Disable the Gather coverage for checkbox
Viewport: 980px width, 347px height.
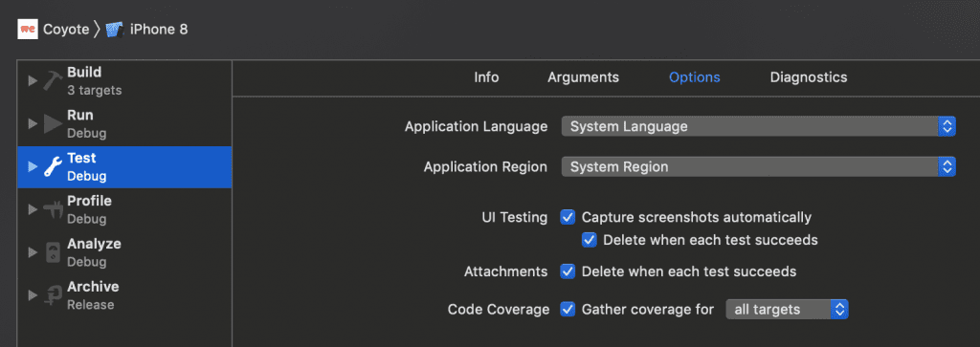pos(568,309)
